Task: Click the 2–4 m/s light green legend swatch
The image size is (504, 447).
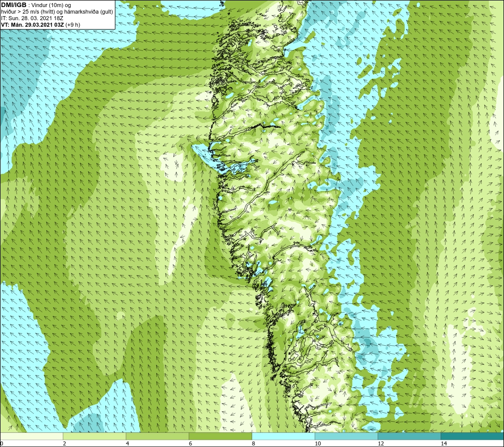Action: (95, 436)
